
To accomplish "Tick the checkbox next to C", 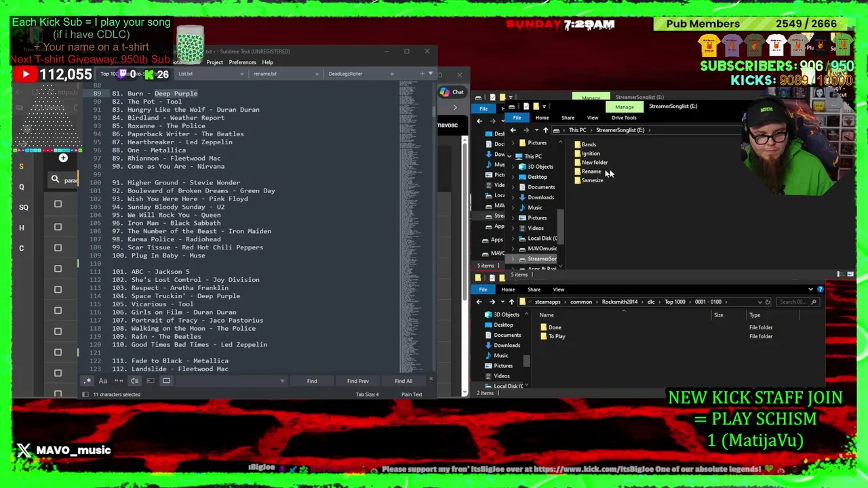I will coord(58,247).
